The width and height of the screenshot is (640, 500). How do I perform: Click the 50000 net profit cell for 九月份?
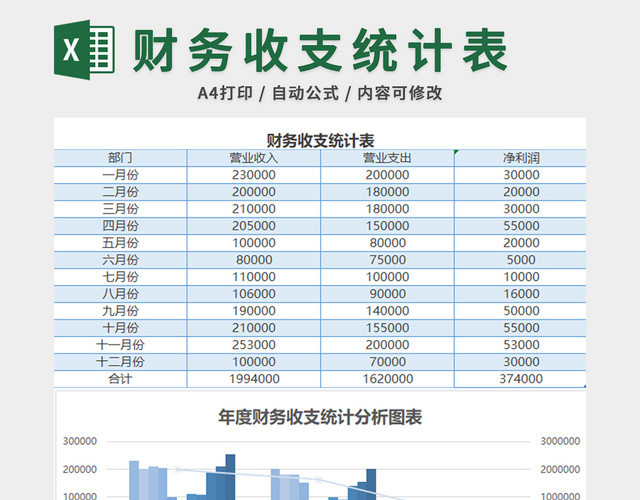click(x=520, y=311)
